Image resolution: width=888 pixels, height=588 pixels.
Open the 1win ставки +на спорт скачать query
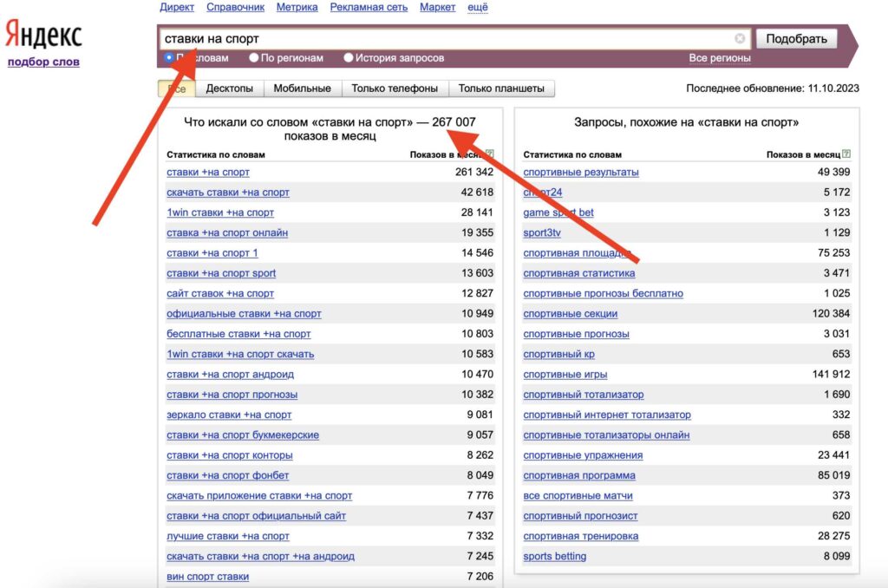240,354
